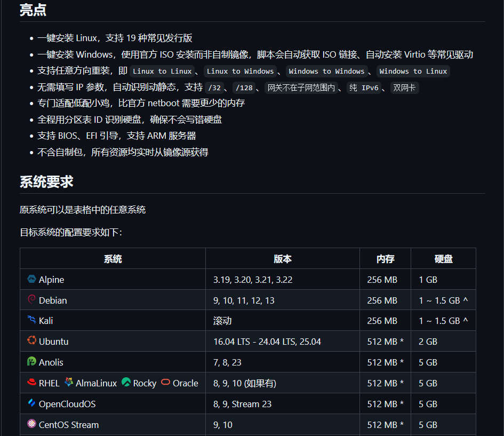The image size is (504, 436).
Task: Click the Debian swirl logo icon
Action: (31, 299)
